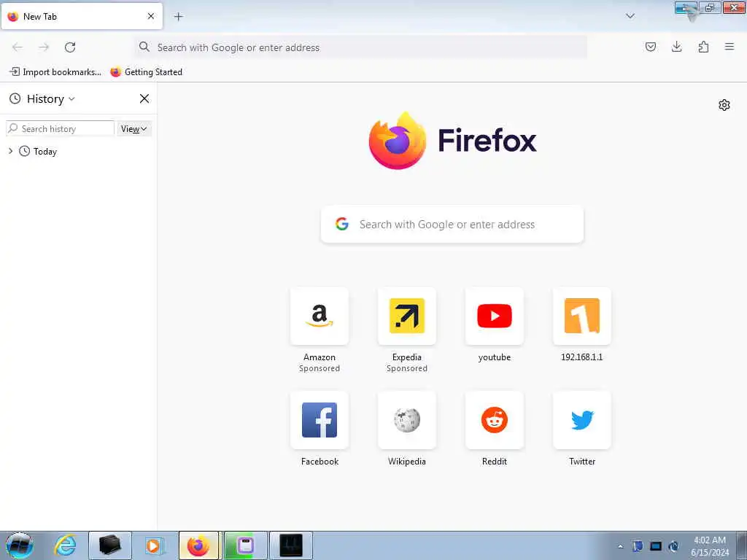Click the Action Center flag tray icon
The width and height of the screenshot is (747, 560).
638,546
